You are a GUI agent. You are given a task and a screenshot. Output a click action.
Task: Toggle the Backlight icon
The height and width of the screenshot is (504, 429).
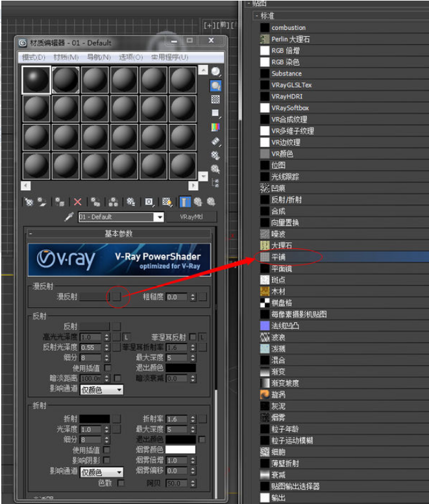click(215, 86)
